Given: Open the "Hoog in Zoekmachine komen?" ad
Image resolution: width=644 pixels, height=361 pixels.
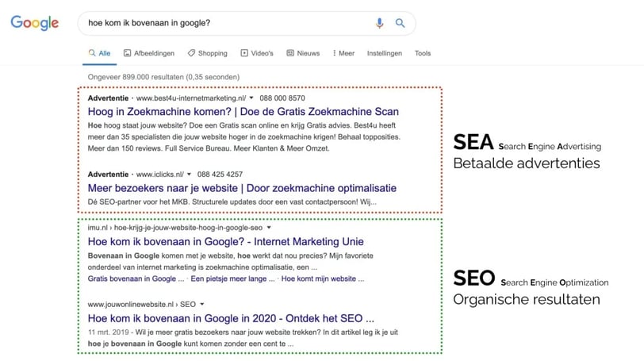Looking at the screenshot, I should pyautogui.click(x=243, y=112).
